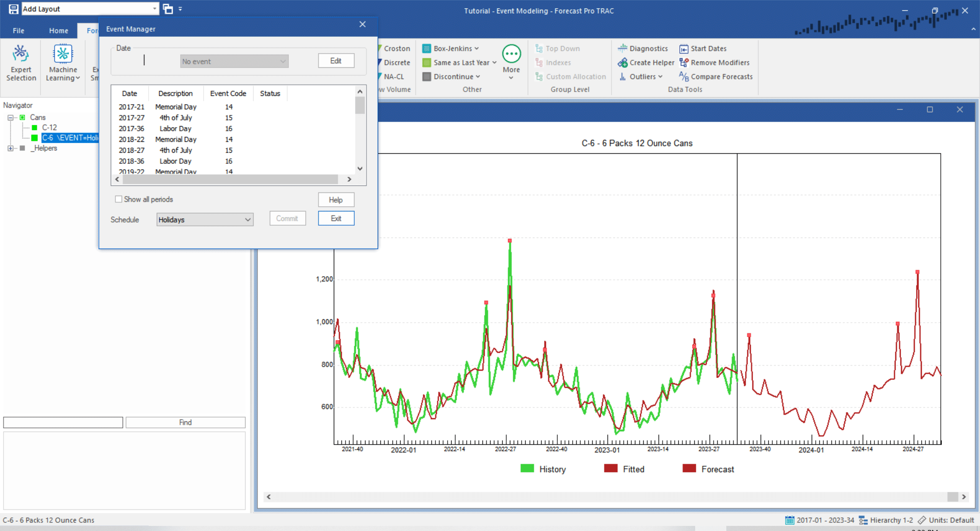Switch to the Home ribbon tab

58,31
